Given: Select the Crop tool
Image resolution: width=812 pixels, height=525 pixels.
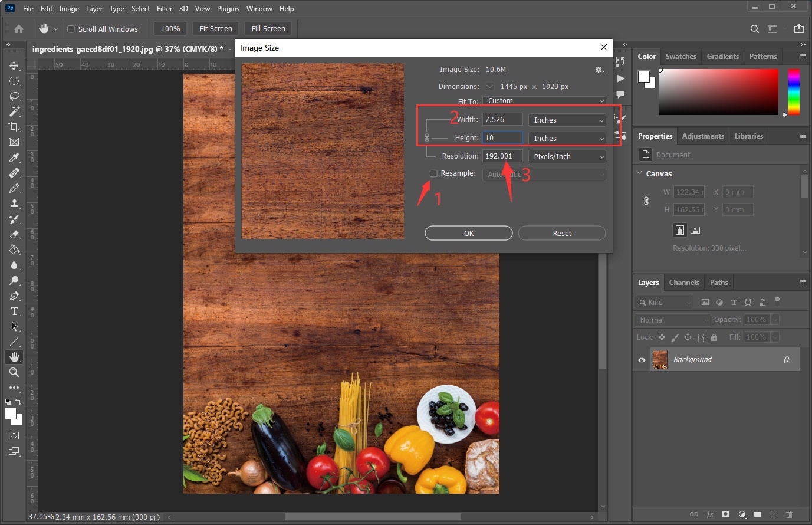Looking at the screenshot, I should point(14,127).
